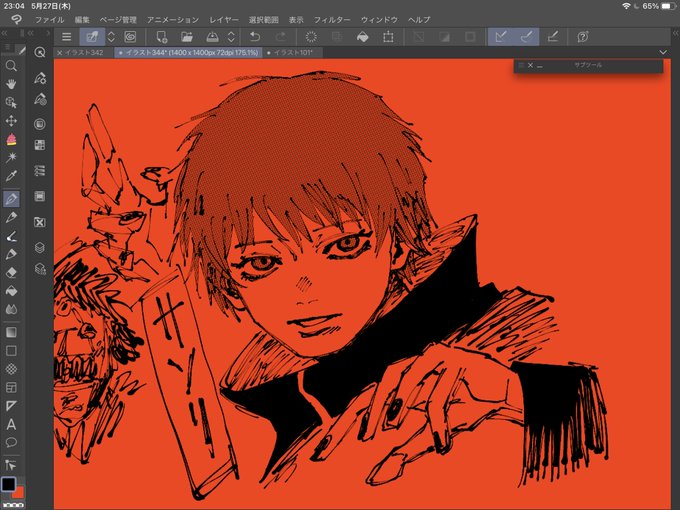
Task: Select the Figure rectangle tool
Action: (11, 350)
